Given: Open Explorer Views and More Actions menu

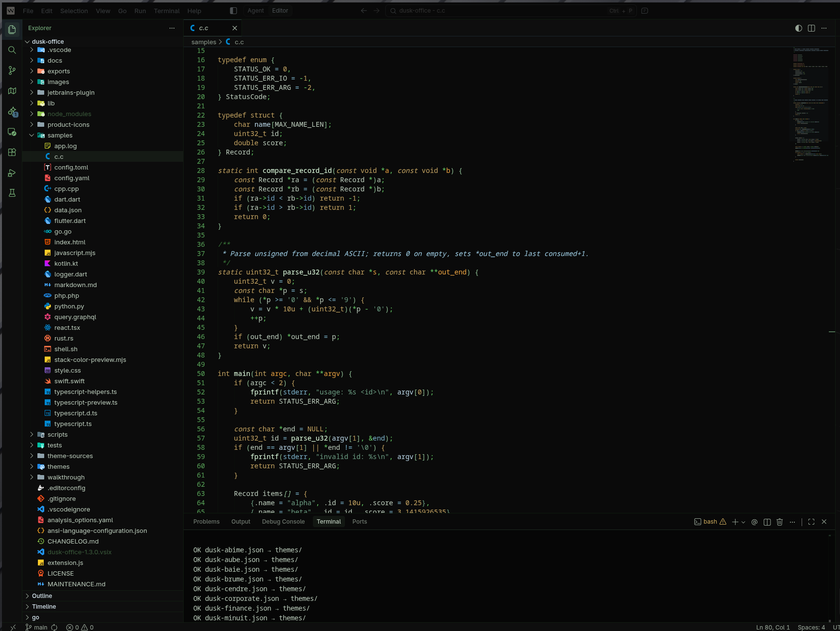Looking at the screenshot, I should point(172,28).
